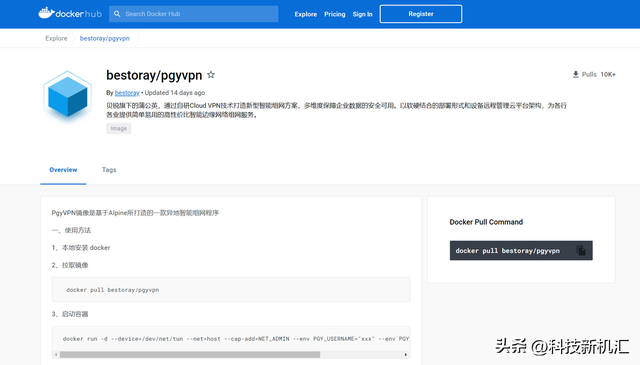The height and width of the screenshot is (365, 640).
Task: Click bestoray/pgyvpn breadcrumb link
Action: click(x=104, y=38)
